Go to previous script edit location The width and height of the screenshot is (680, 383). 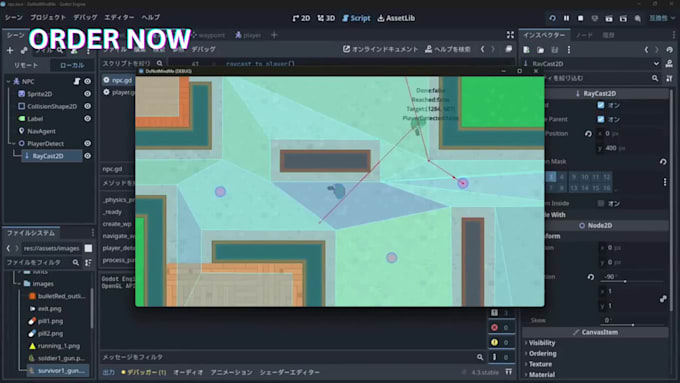click(482, 49)
